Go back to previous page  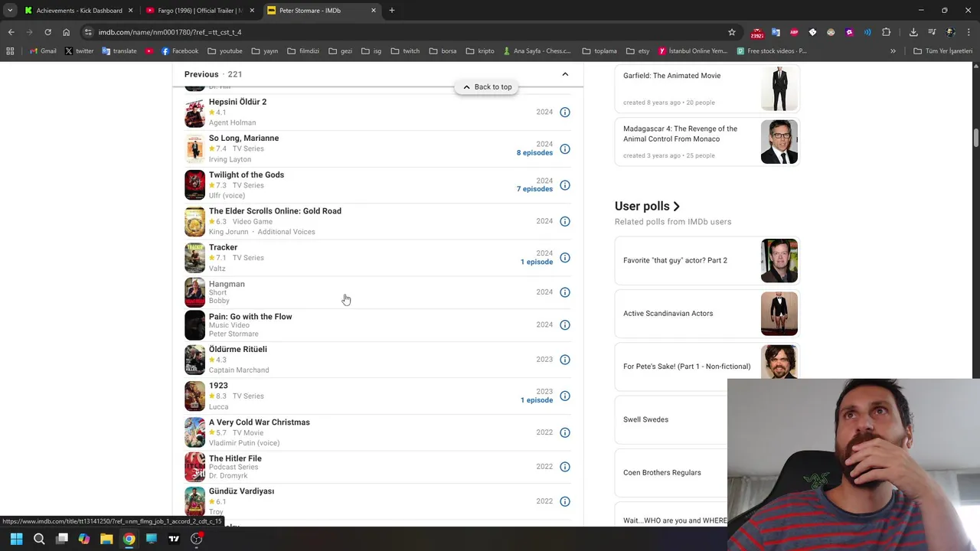tap(11, 32)
